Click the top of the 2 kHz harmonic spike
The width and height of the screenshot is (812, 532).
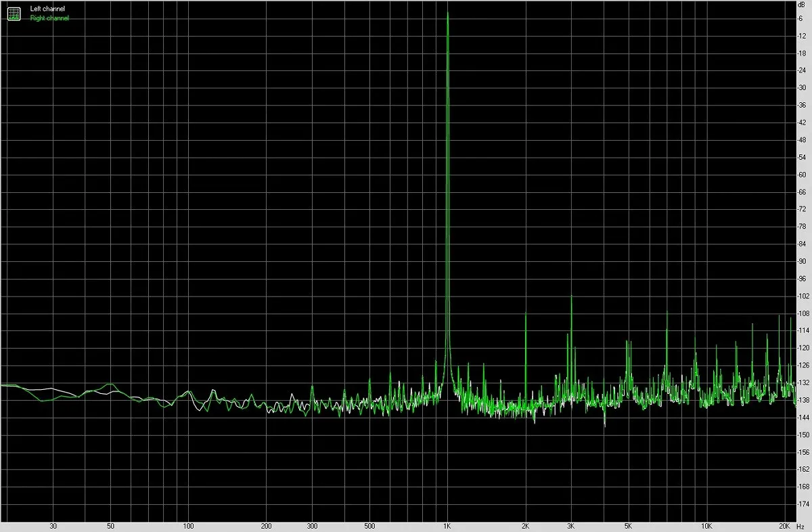pos(526,313)
